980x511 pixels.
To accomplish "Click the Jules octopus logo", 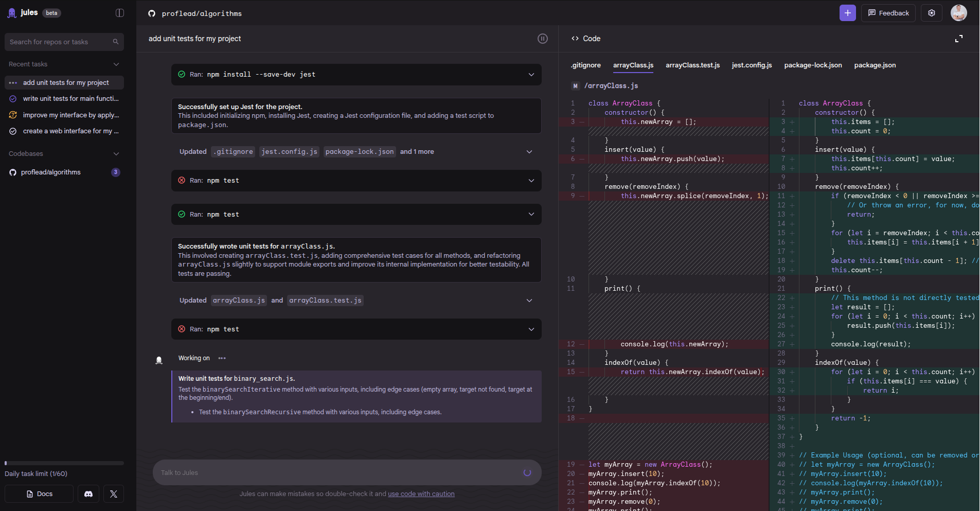I will click(x=12, y=13).
